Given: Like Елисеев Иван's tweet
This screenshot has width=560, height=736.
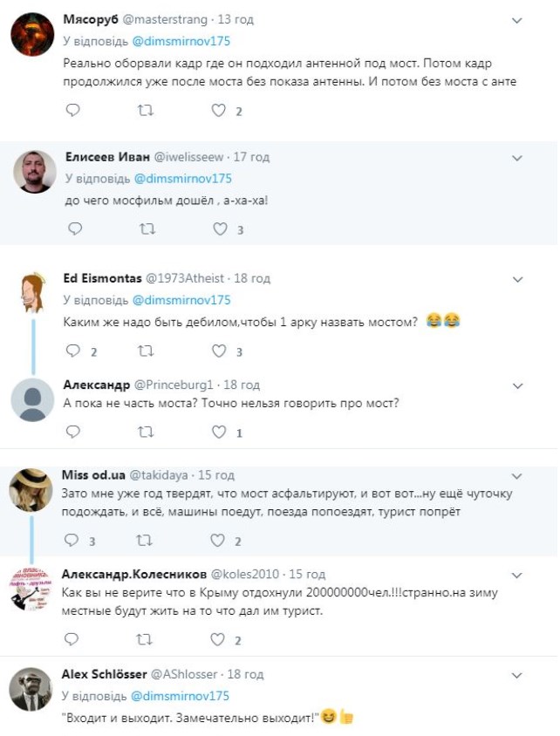Looking at the screenshot, I should coord(221,229).
